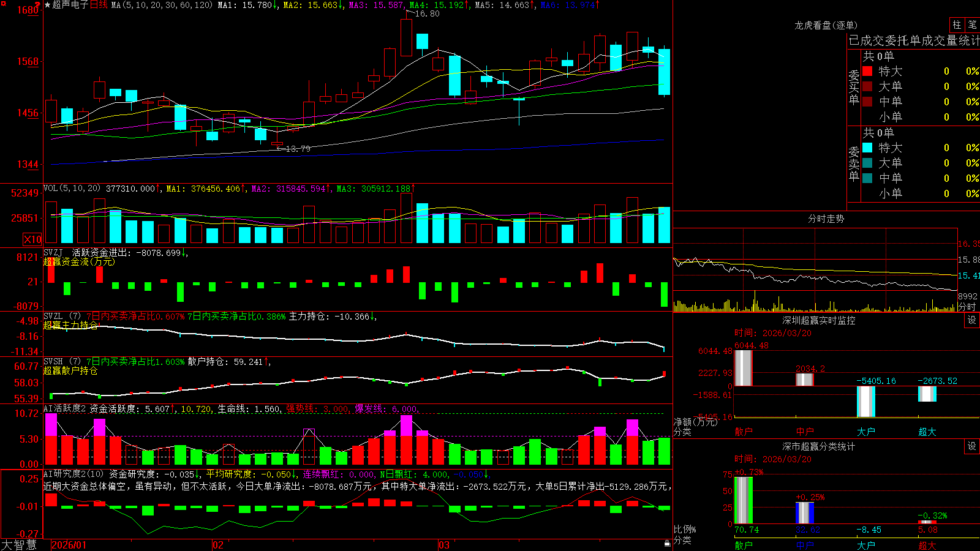Click the 超赢资金流(万元) label

[x=79, y=261]
